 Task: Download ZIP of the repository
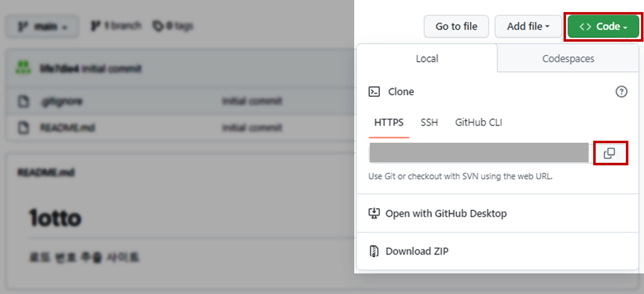pos(417,251)
